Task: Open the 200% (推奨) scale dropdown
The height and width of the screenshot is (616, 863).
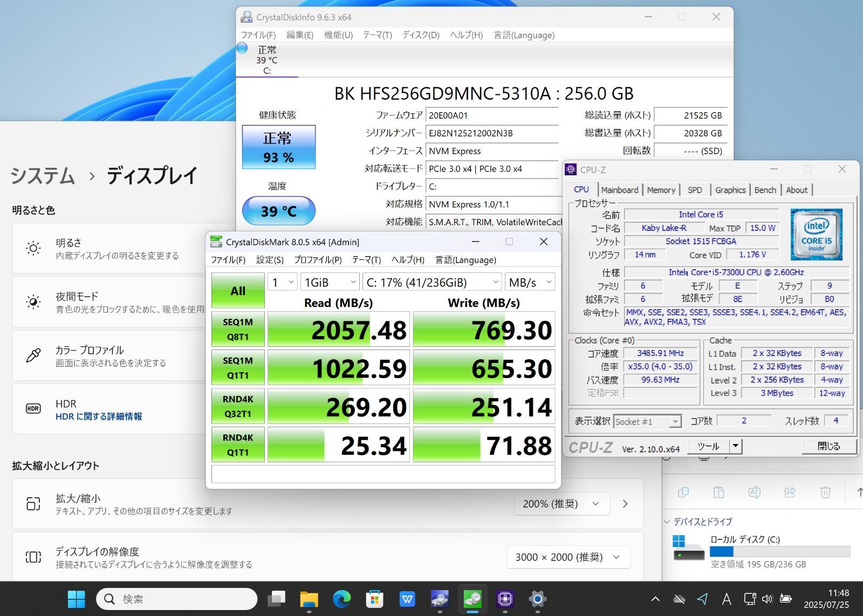Action: pos(561,504)
